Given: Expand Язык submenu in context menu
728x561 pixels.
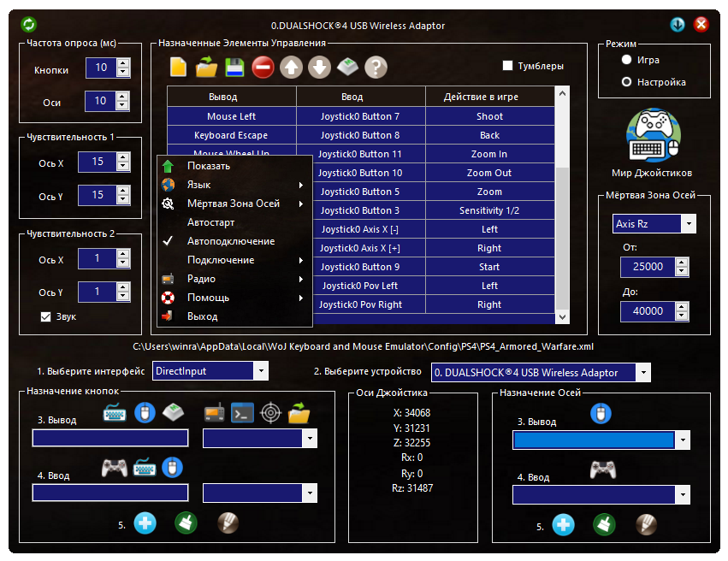Looking at the screenshot, I should [x=234, y=185].
